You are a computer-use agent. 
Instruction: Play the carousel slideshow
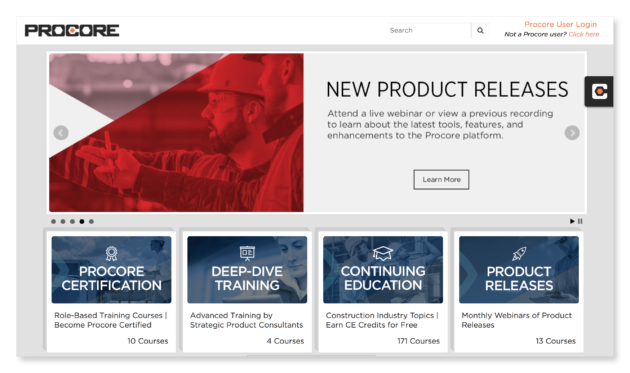[572, 221]
